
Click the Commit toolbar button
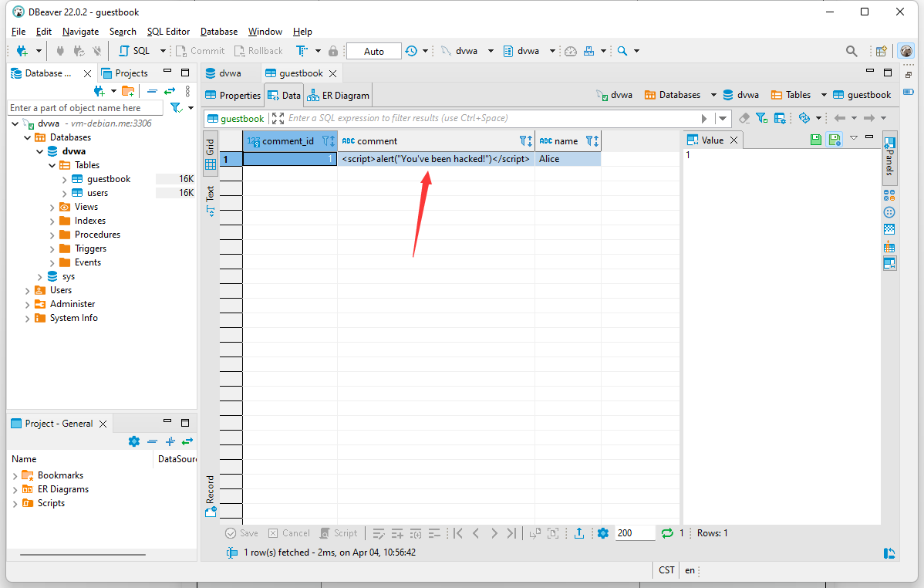(x=201, y=51)
